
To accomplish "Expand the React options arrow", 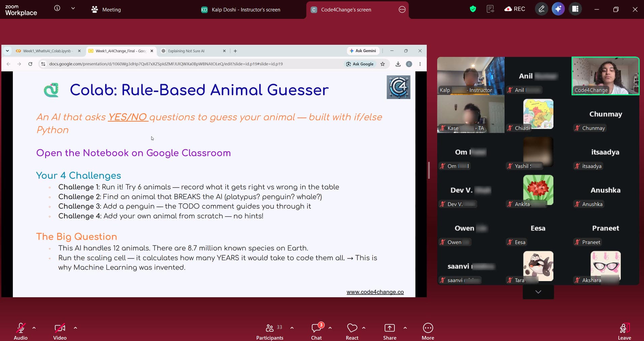I will [364, 328].
